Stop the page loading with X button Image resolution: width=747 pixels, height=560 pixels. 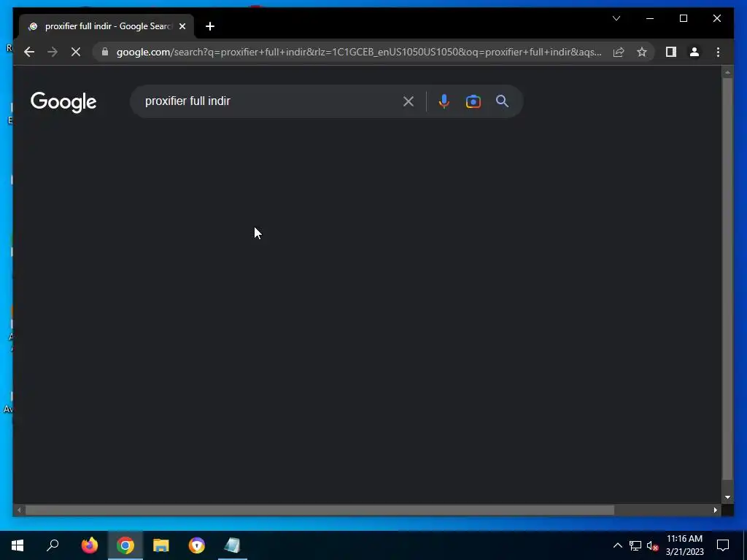tap(76, 52)
